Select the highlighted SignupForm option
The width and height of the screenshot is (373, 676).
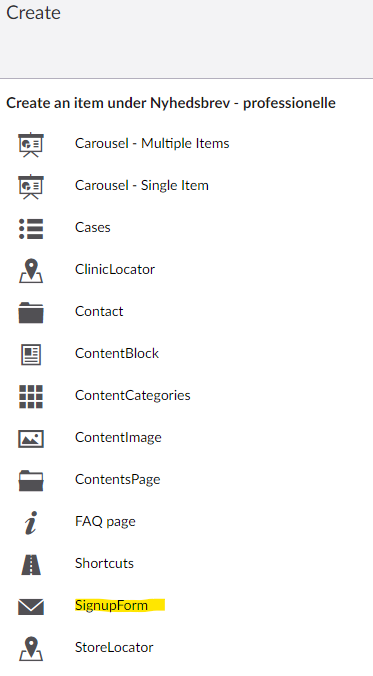[x=111, y=605]
